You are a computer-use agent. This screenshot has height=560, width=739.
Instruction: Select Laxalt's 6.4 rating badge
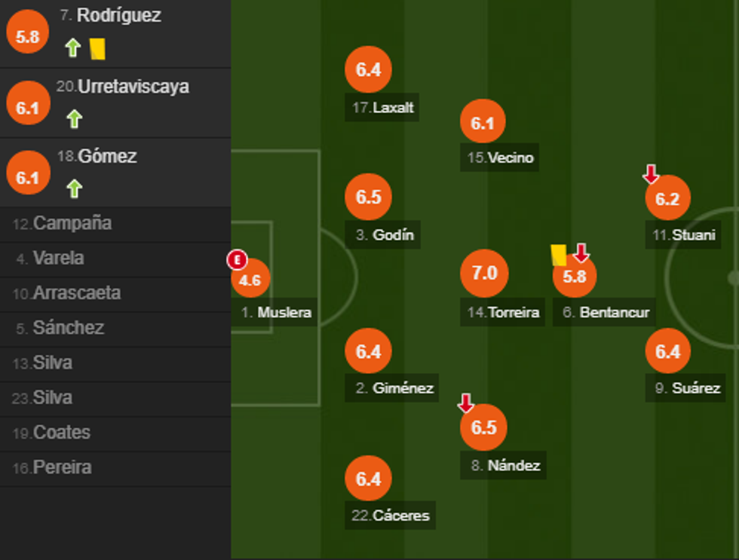(x=368, y=70)
